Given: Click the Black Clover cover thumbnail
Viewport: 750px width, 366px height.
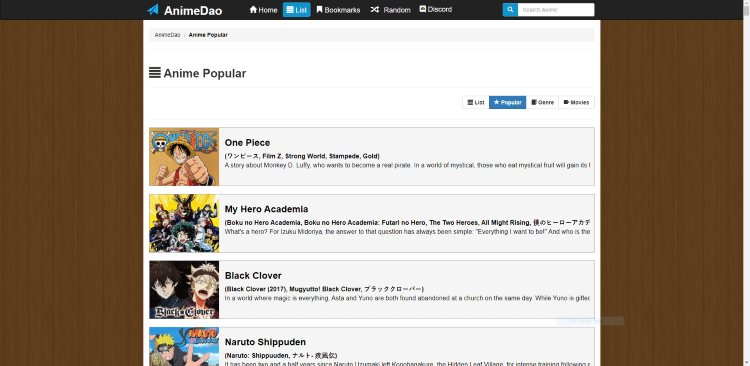Looking at the screenshot, I should tap(184, 289).
